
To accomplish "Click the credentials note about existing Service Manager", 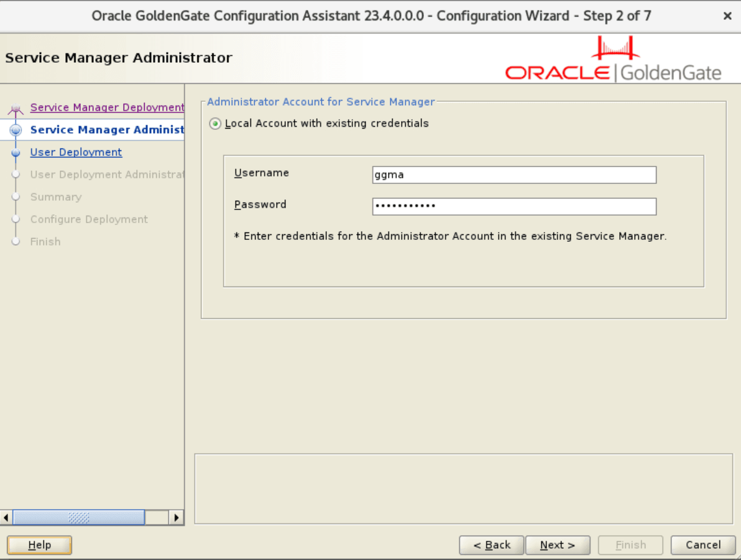I will point(450,236).
